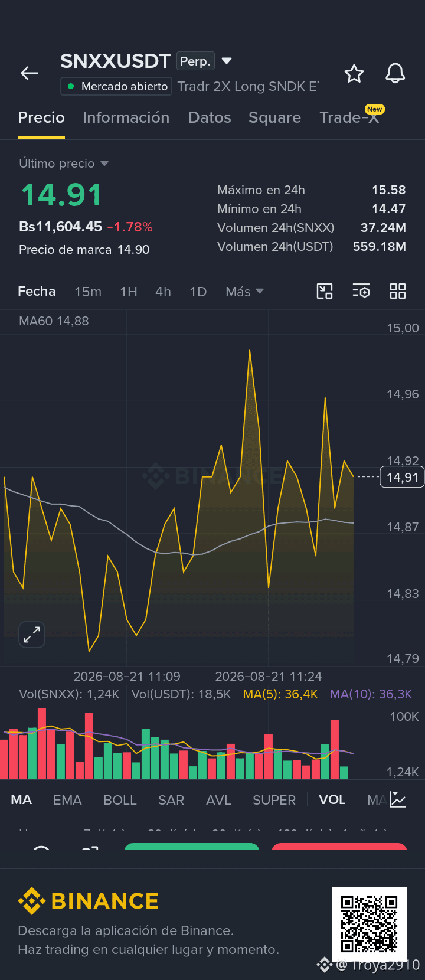Viewport: 425px width, 980px height.
Task: Expand the Más timeframe dropdown
Action: click(x=244, y=292)
